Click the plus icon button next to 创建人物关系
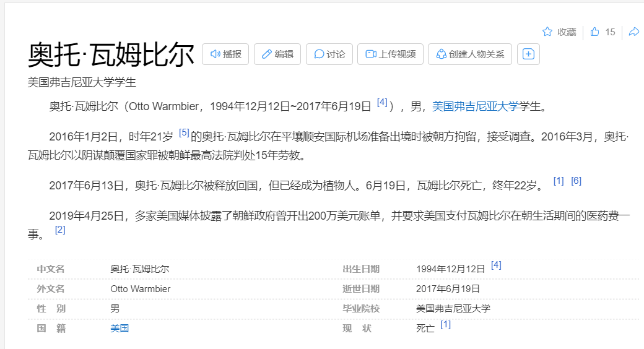This screenshot has height=349, width=644. (528, 54)
